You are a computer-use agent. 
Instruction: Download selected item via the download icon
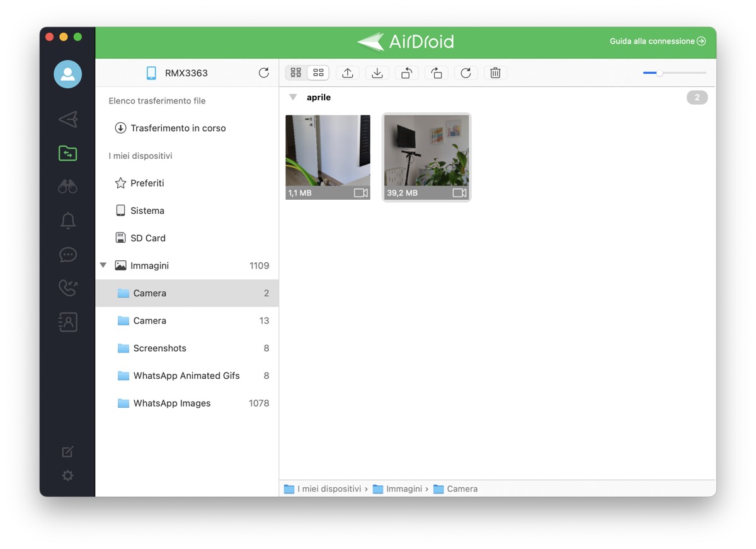(x=377, y=72)
